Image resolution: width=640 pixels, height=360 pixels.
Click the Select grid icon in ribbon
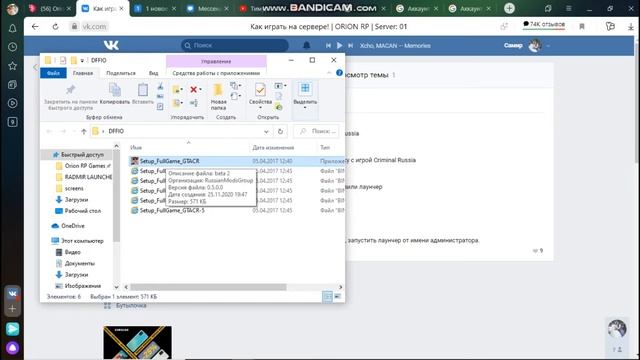coord(305,89)
